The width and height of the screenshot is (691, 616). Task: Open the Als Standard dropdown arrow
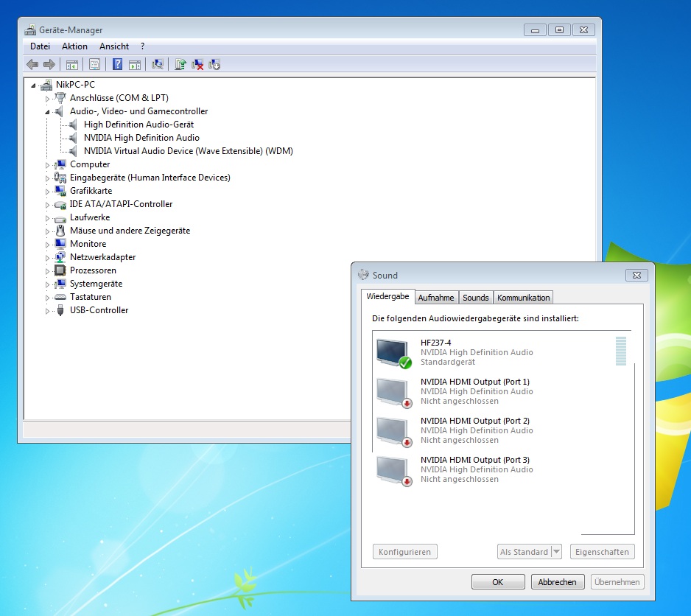pyautogui.click(x=557, y=552)
